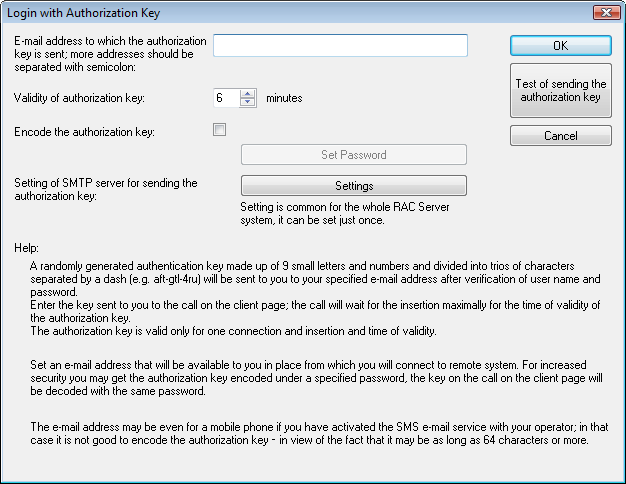Confirm the dialog with OK

coord(560,46)
